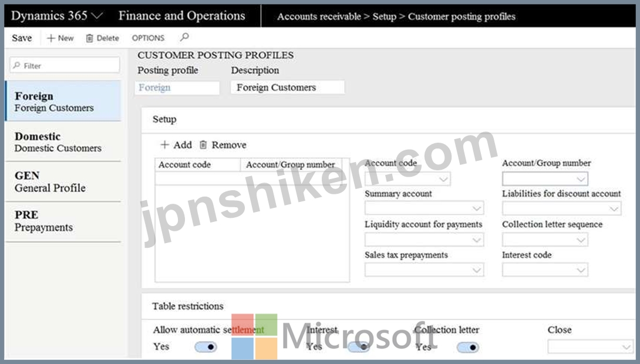Open Liquidity account for payments dropdown
Viewport: 640px width, 364px height.
click(424, 240)
